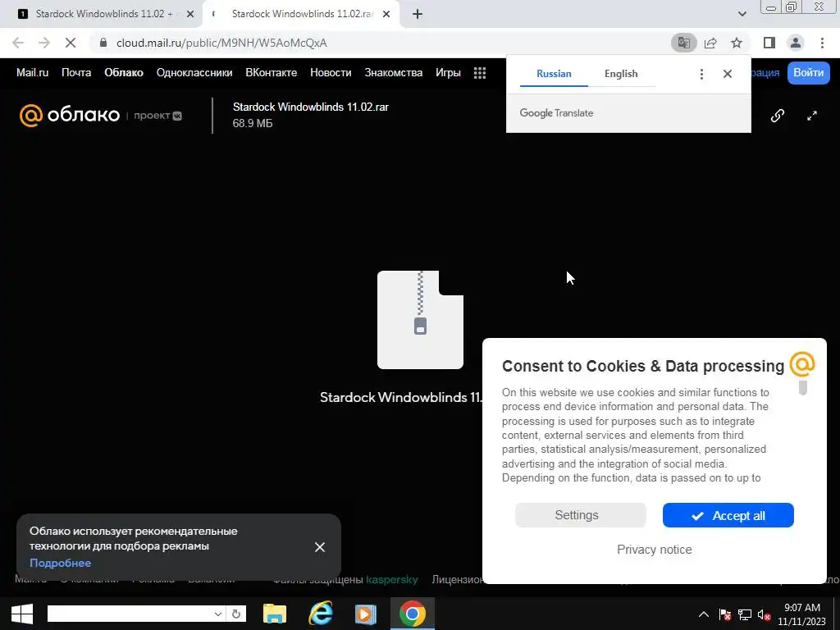The image size is (840, 630).
Task: Expand the taskbar address dropdown arrow
Action: pos(217,614)
